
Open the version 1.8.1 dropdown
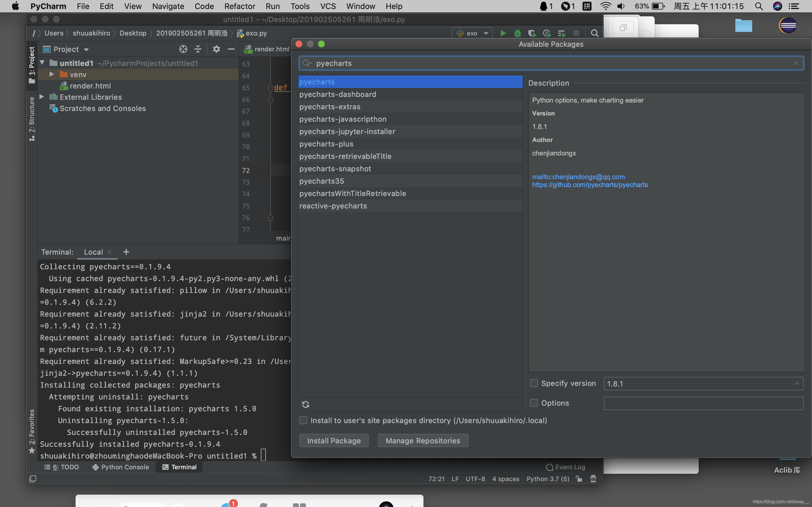pyautogui.click(x=796, y=384)
